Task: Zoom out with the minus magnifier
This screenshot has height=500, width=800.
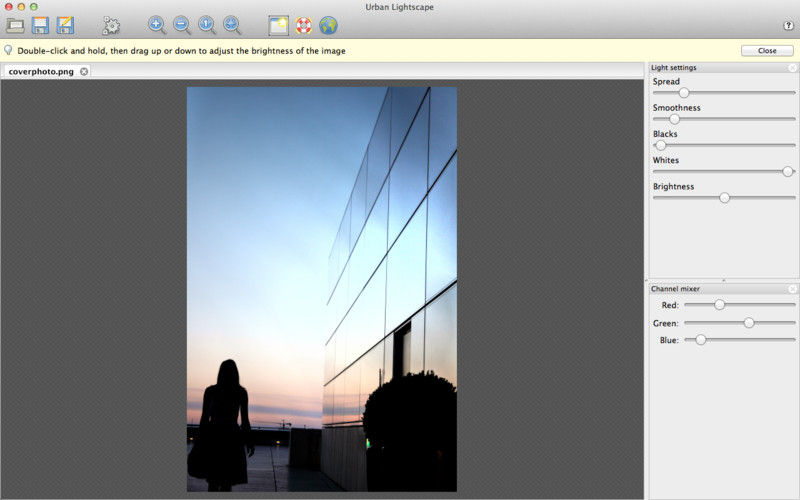Action: (x=182, y=25)
